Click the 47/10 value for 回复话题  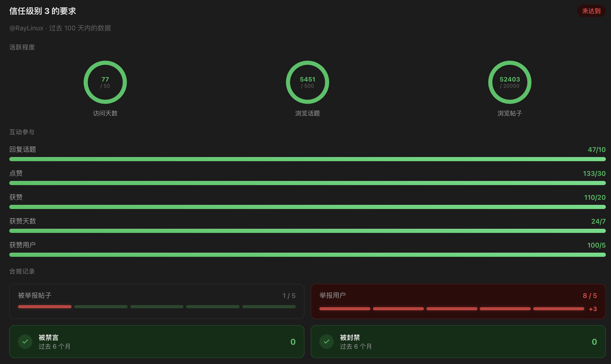597,150
